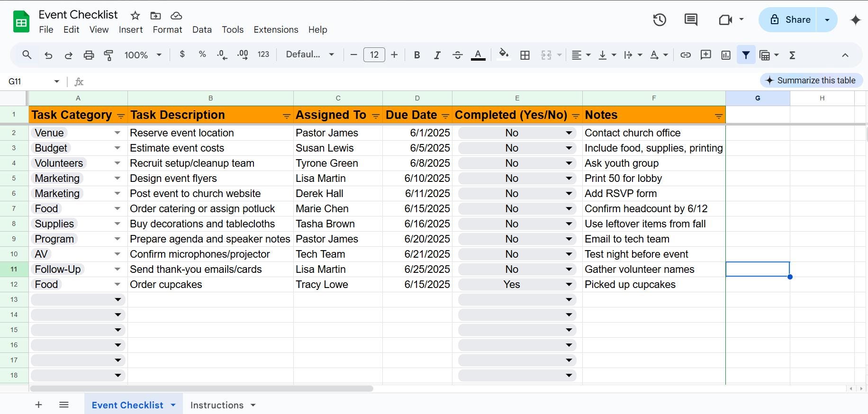This screenshot has width=868, height=414.
Task: Click the search menus magnifier icon
Action: (x=27, y=55)
